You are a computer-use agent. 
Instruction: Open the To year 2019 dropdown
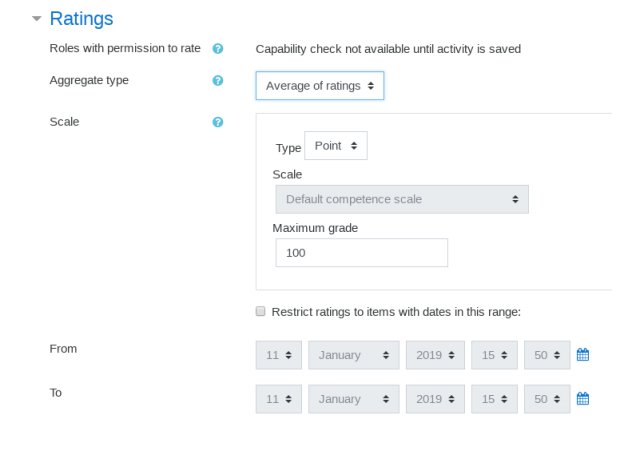[x=435, y=399]
